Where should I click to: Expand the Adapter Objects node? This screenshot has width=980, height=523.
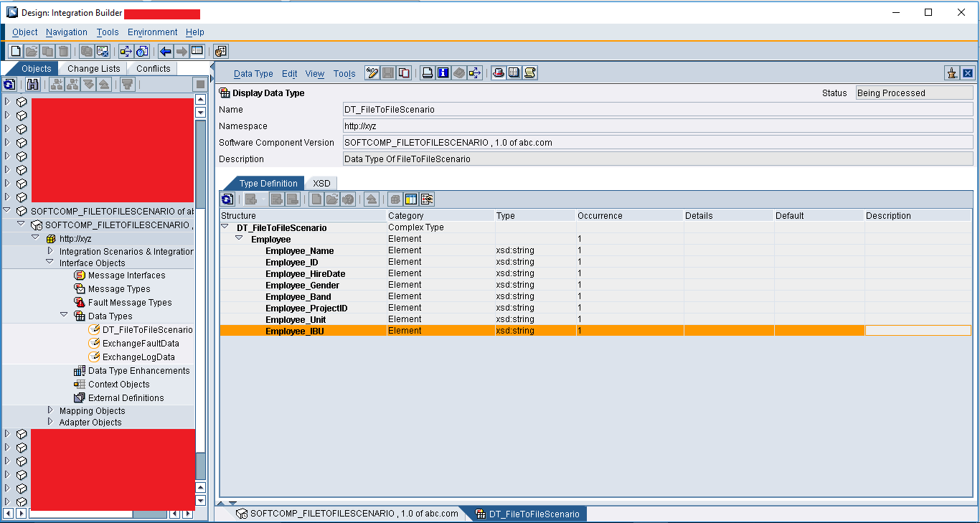coord(50,422)
